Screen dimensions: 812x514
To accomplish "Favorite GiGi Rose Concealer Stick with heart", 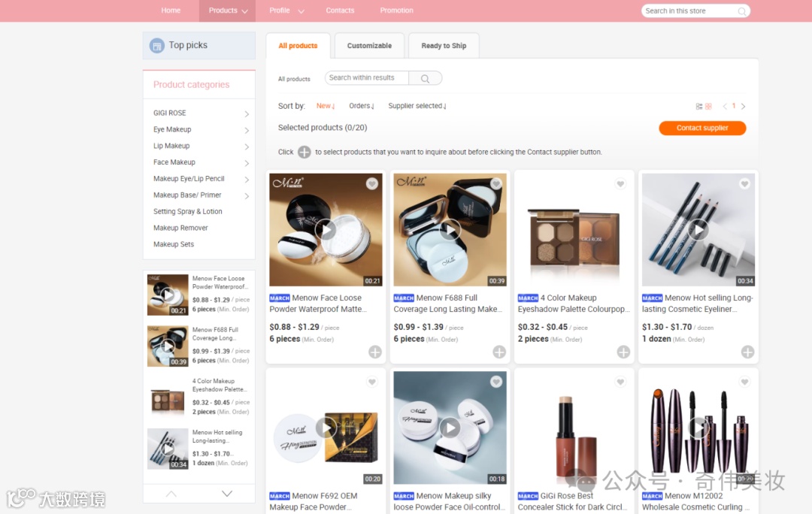I will point(620,382).
